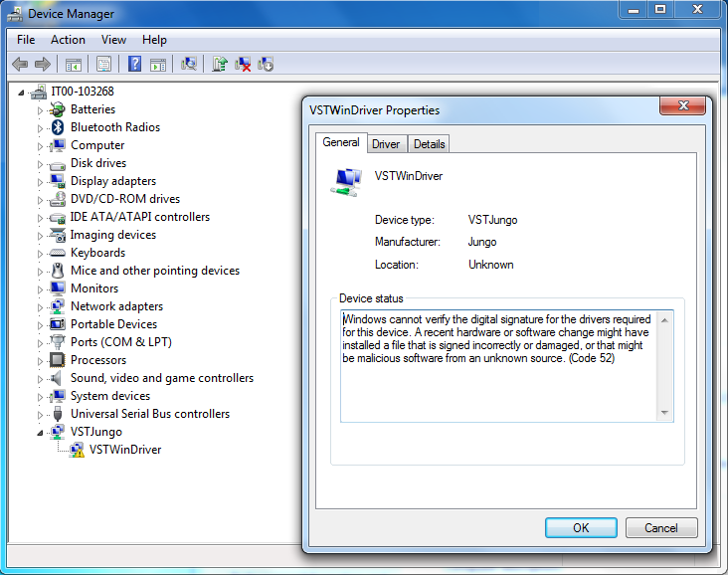The image size is (728, 575).
Task: Select the Network adapters tree label
Action: tap(117, 306)
